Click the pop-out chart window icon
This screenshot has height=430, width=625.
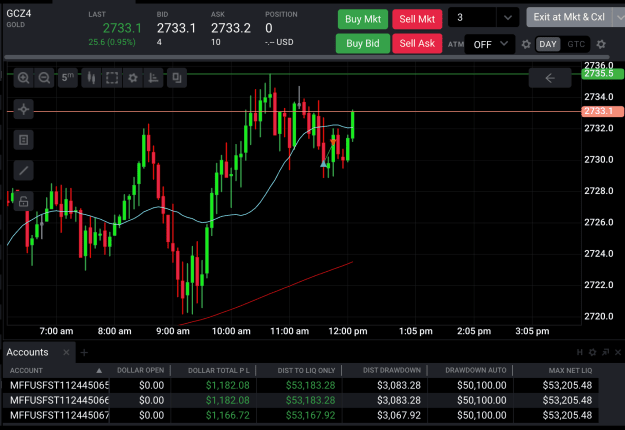[177, 78]
